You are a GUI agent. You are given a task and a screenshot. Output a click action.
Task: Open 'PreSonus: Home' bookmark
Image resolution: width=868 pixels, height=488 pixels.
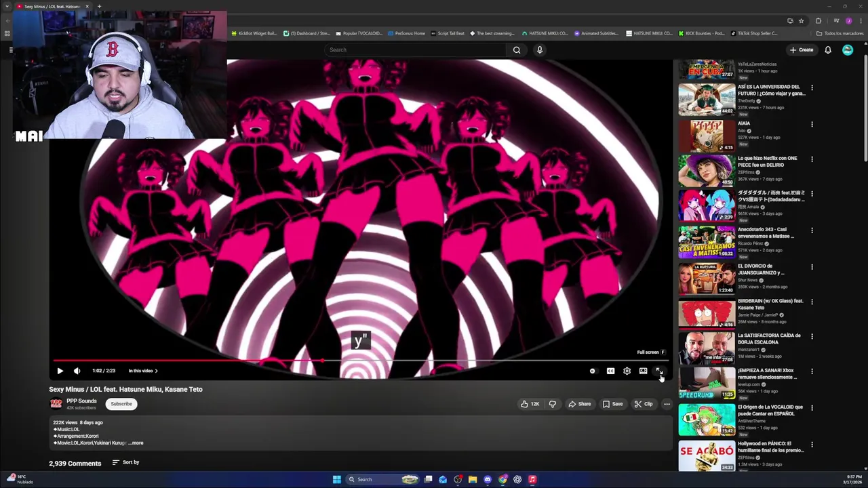click(x=407, y=33)
